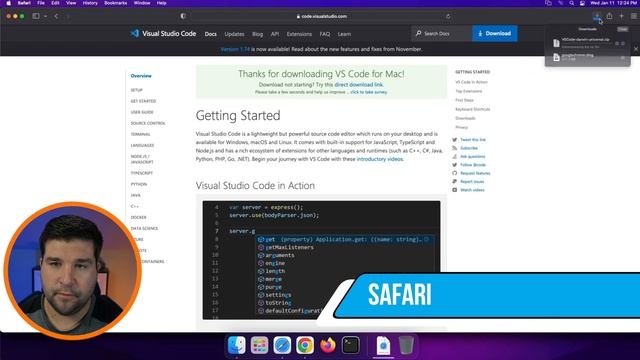The width and height of the screenshot is (640, 360).
Task: Expand DATA SCIENCE section in left sidebar
Action: click(x=144, y=229)
